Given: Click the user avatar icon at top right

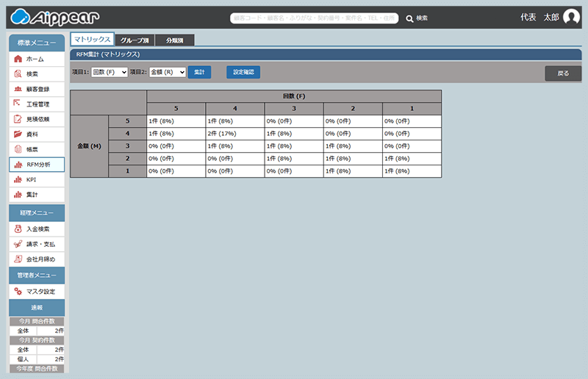Looking at the screenshot, I should click(x=571, y=18).
